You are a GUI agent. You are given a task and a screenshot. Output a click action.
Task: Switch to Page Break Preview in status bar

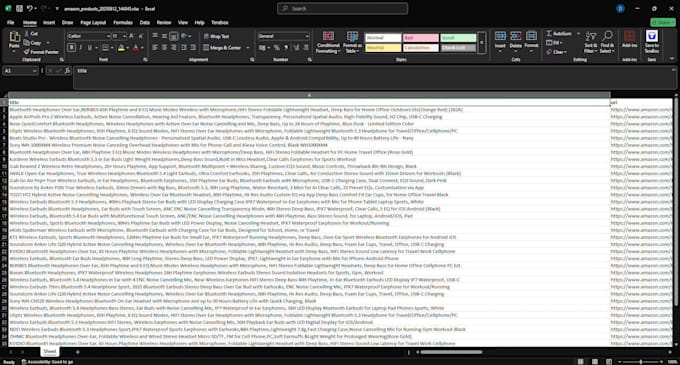(x=609, y=362)
